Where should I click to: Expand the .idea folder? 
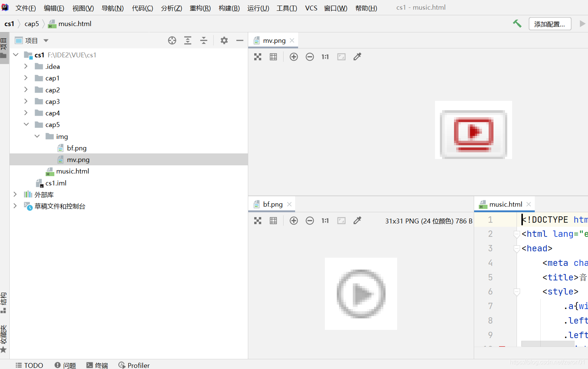[26, 66]
